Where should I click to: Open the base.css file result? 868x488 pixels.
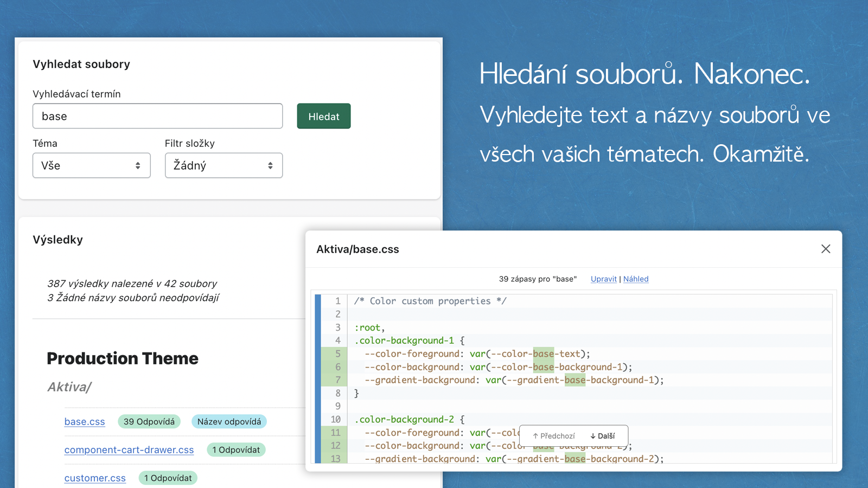click(x=85, y=422)
